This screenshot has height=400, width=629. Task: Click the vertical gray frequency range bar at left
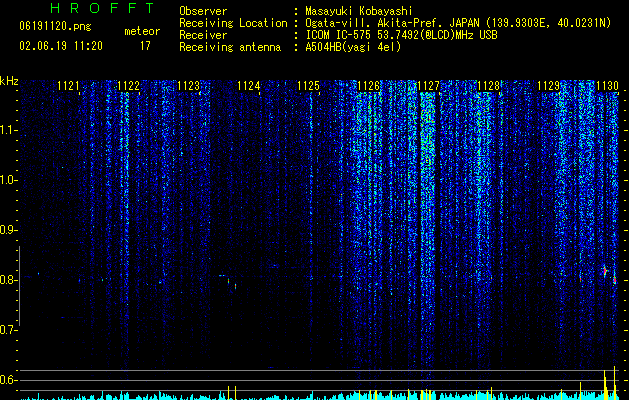tap(20, 286)
